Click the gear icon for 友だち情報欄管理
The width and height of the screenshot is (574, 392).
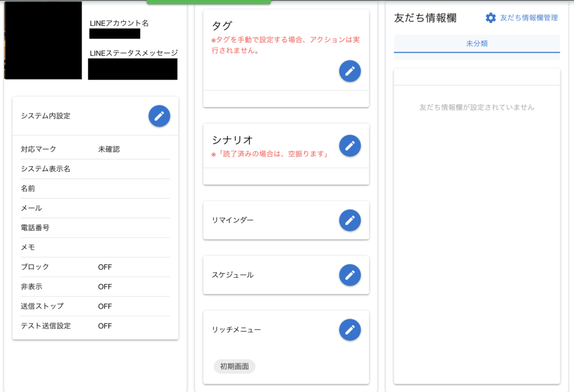coord(490,18)
